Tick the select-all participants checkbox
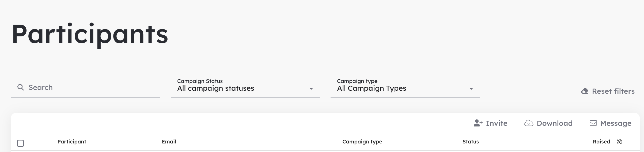Viewport: 644px width, 152px height. tap(21, 143)
